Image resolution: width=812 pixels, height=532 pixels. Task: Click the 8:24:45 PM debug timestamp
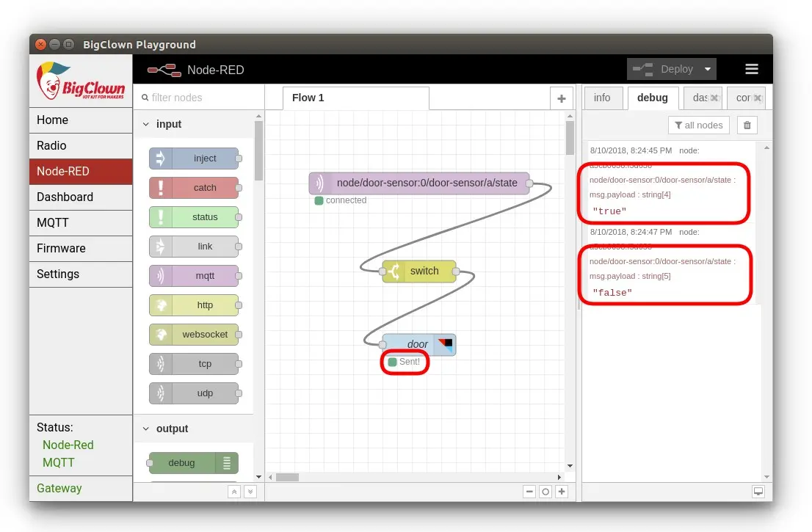(631, 150)
